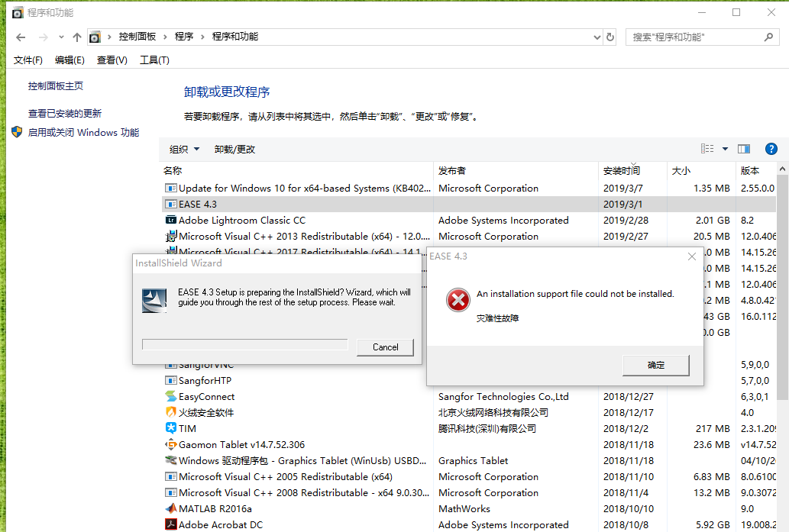The image size is (789, 532).
Task: Click the up-one-level arrow
Action: click(77, 37)
